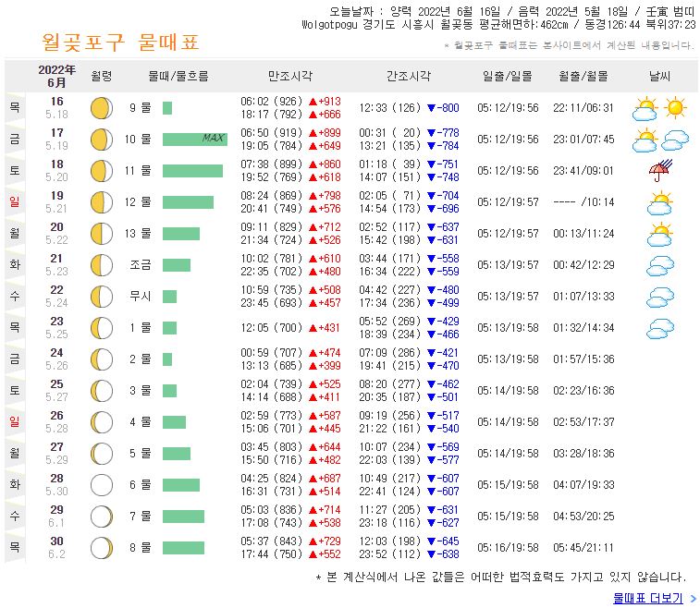Click the 만조시각 column header
The image size is (700, 608).
[290, 76]
